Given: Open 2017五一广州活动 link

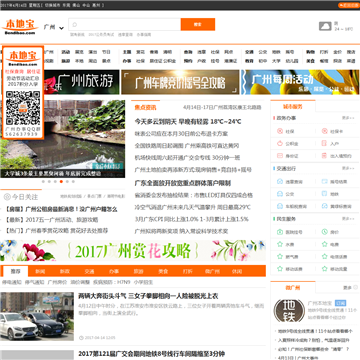Looking at the screenshot, I should pos(62,220).
